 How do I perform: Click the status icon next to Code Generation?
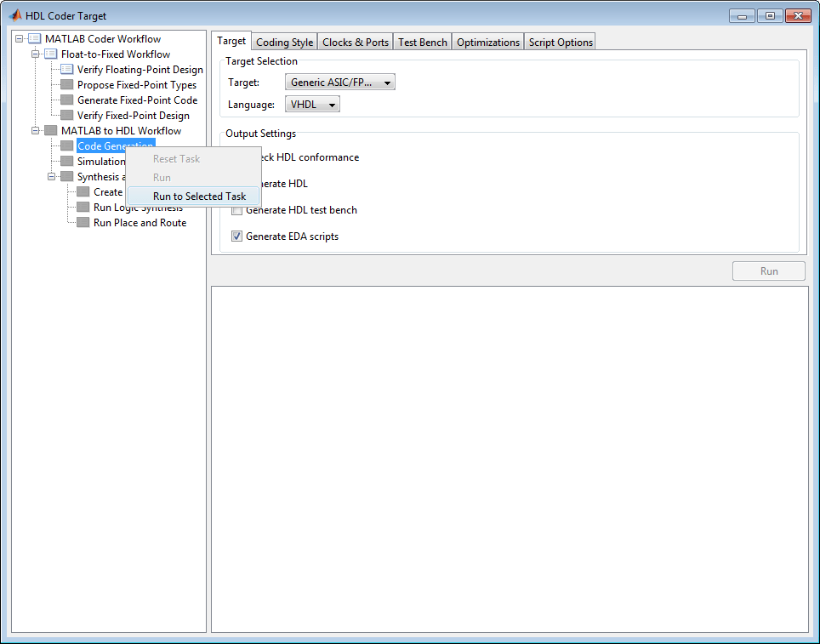coord(67,145)
